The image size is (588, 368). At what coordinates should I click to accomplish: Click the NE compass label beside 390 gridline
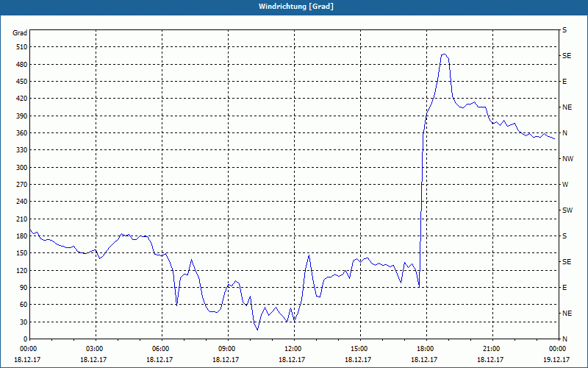[x=567, y=107]
